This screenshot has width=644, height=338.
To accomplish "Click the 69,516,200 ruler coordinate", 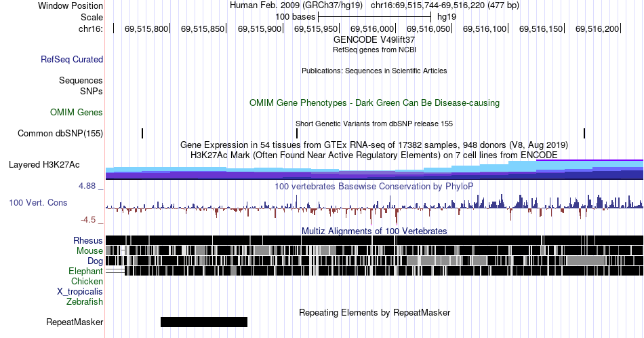I will (597, 29).
